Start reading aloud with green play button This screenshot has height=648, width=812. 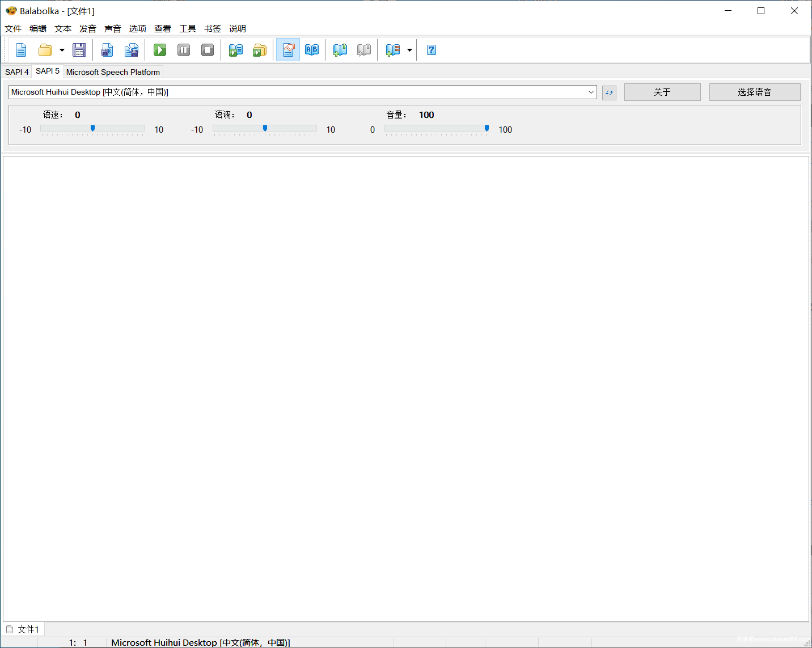160,50
